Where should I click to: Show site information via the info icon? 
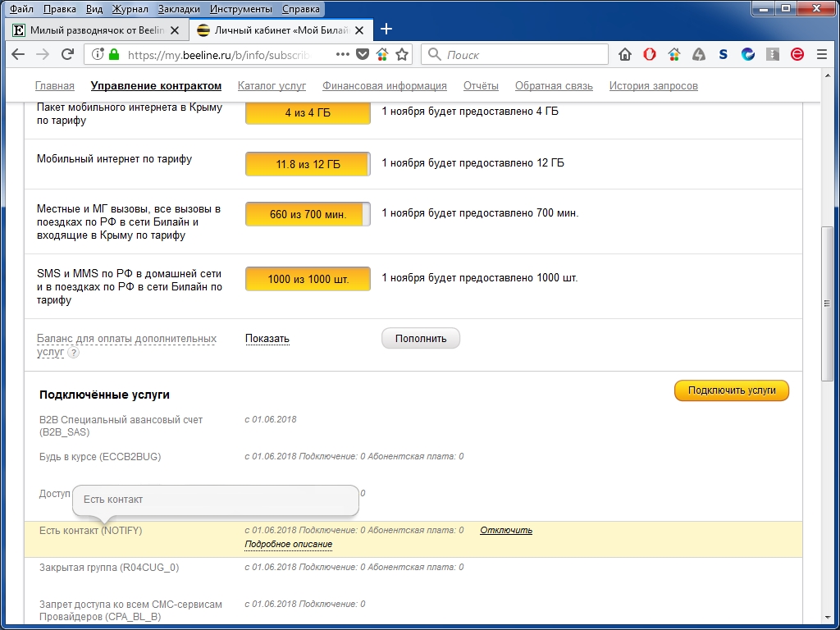98,54
